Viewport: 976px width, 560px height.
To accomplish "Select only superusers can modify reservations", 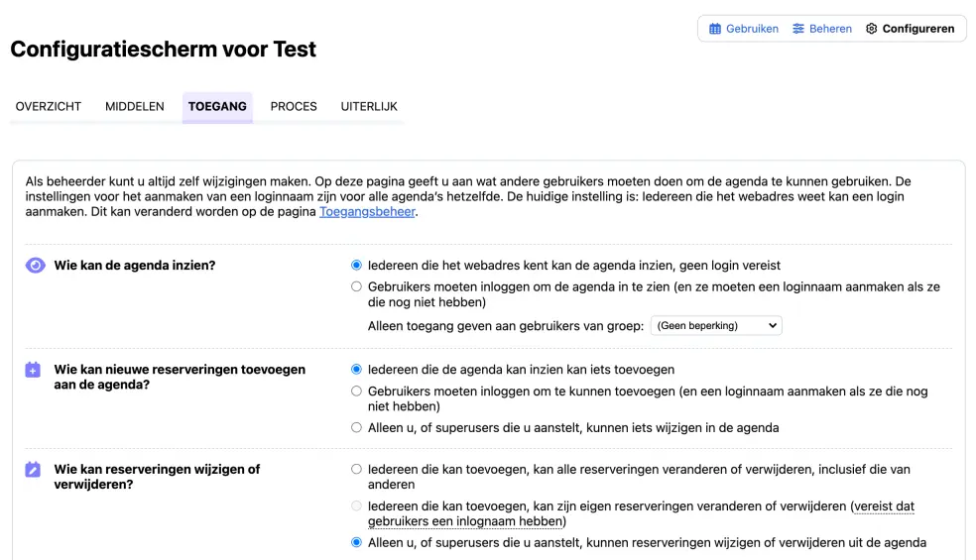I will pyautogui.click(x=357, y=543).
